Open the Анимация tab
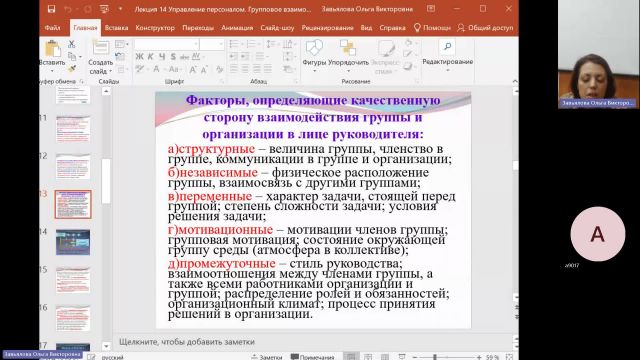 coord(237,28)
